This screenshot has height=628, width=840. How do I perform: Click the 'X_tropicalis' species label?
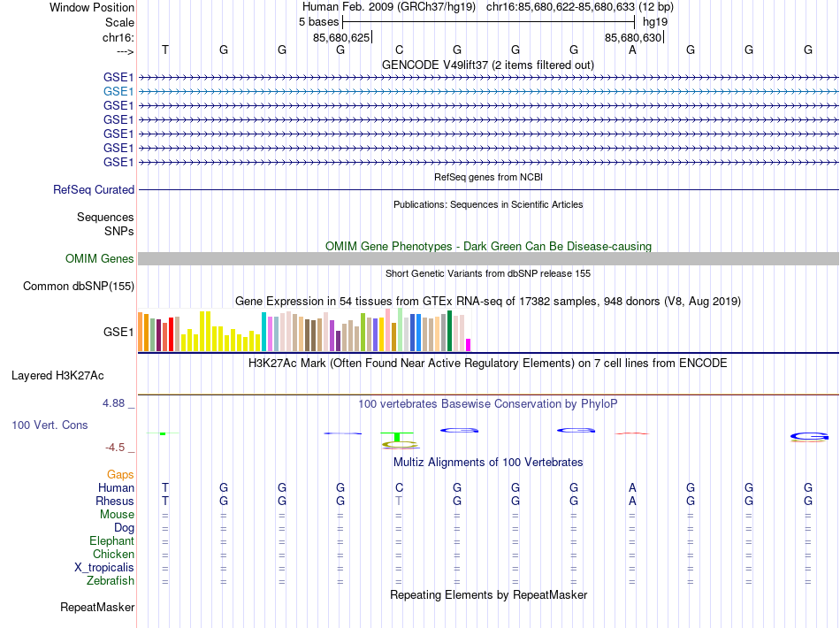tap(104, 568)
